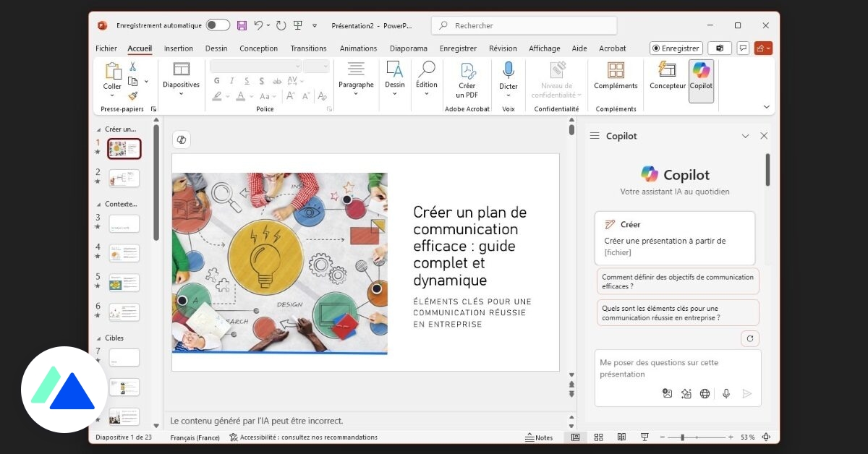
Task: Collapse the ribbon using the chevron
Action: (767, 107)
